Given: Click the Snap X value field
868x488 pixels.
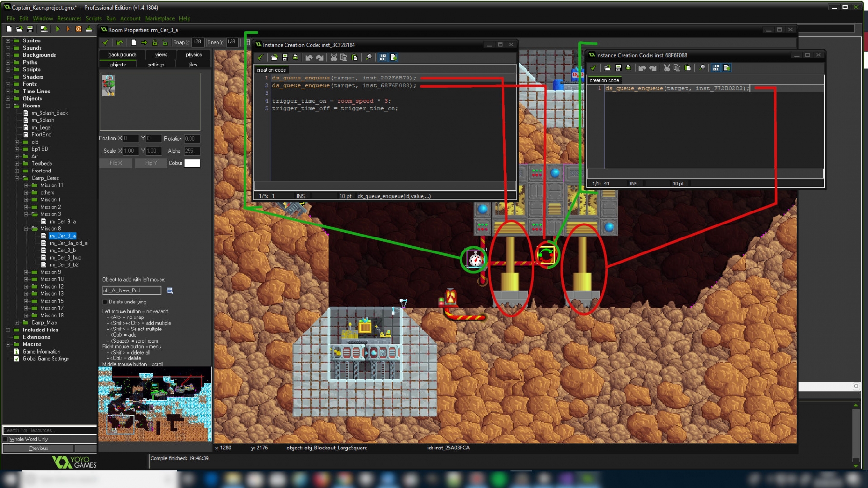Looking at the screenshot, I should 197,42.
